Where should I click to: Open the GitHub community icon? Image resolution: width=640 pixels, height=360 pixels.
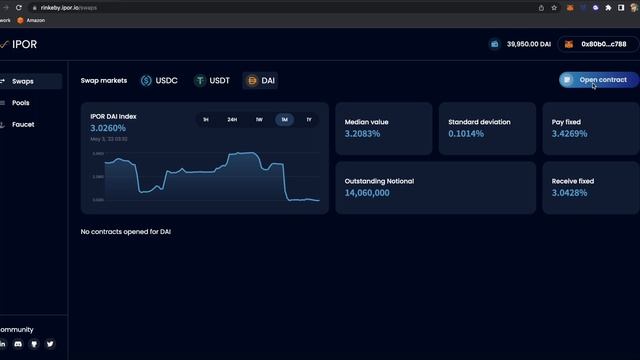34,344
